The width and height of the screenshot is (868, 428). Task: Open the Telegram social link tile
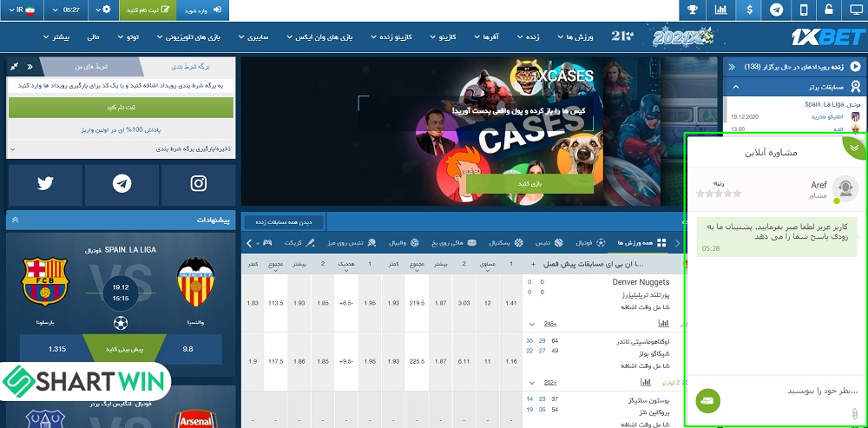tap(122, 184)
